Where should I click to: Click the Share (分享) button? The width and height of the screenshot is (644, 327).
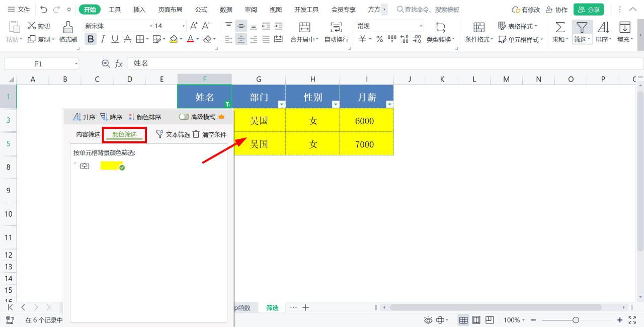tap(588, 10)
